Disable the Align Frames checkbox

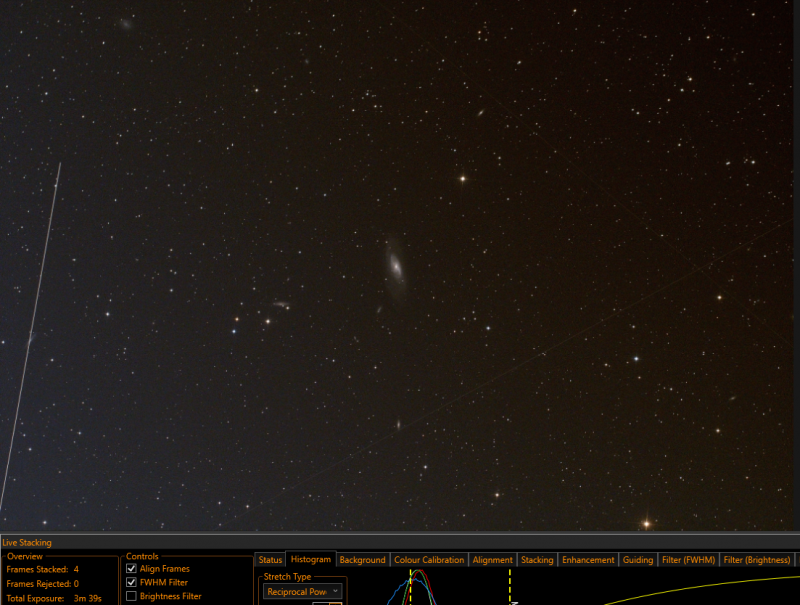[x=131, y=568]
